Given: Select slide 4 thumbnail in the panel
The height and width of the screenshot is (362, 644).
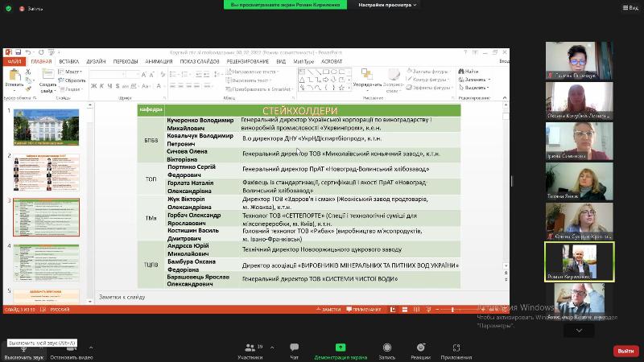Looking at the screenshot, I should coord(46,263).
